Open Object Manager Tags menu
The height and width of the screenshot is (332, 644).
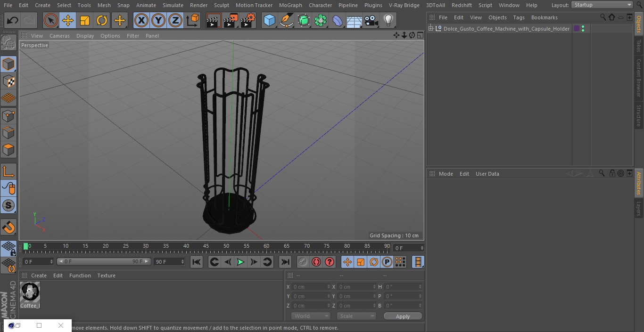coord(519,17)
